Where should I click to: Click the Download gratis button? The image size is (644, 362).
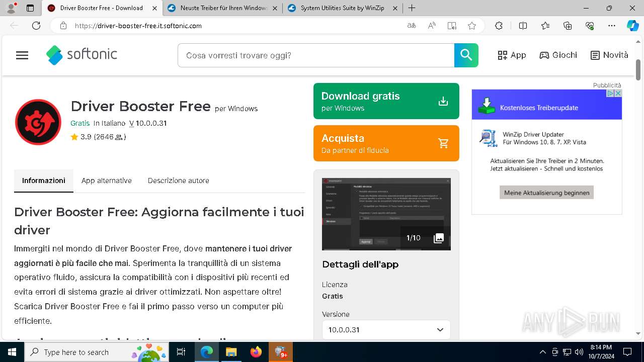(x=386, y=101)
